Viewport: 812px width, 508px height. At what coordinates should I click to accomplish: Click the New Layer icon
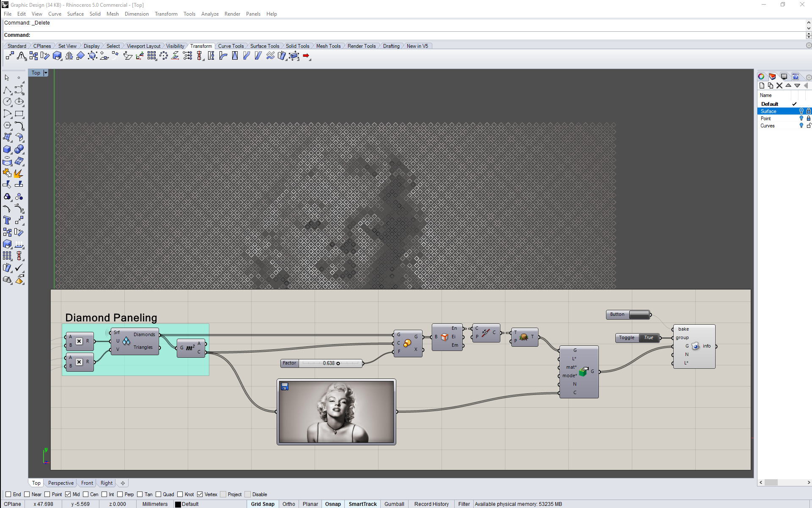point(762,86)
